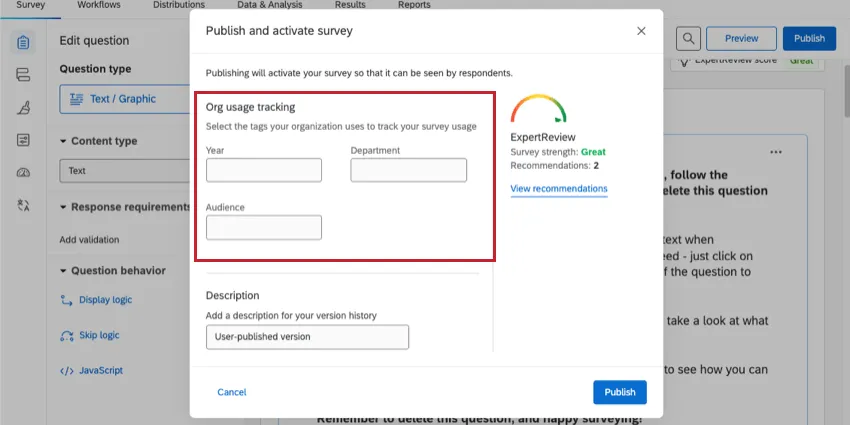Click the ExpertReview gauge graphic
850x425 pixels.
point(538,108)
